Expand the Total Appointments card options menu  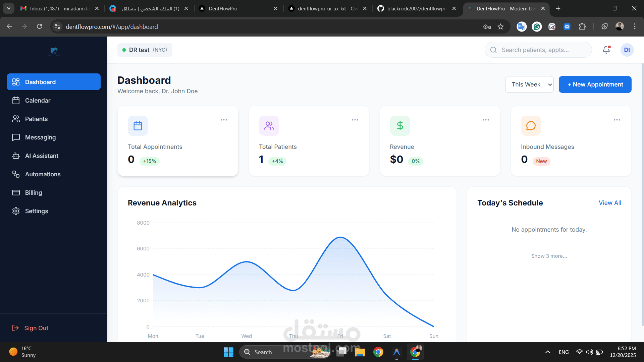224,120
